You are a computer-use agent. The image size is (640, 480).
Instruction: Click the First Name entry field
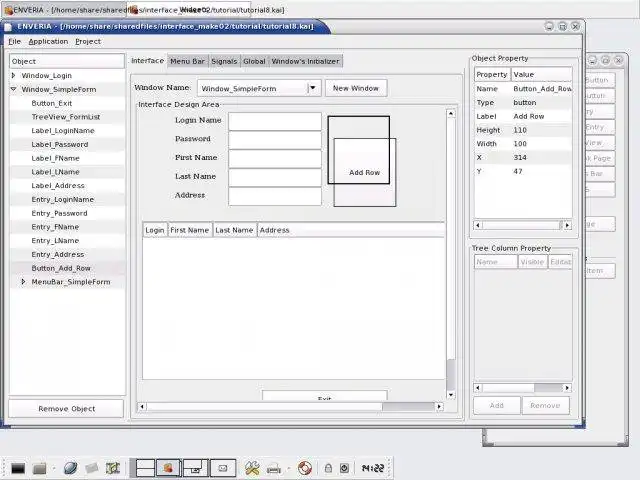(x=275, y=159)
